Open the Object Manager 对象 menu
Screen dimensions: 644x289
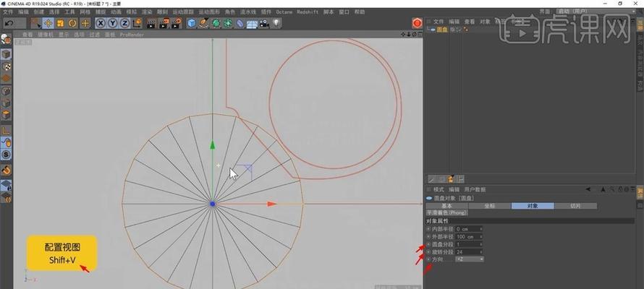[485, 22]
